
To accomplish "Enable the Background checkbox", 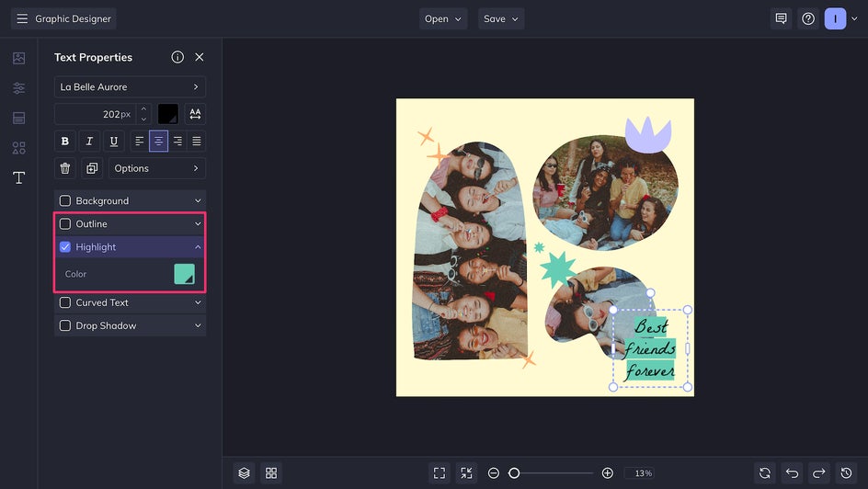I will 65,200.
